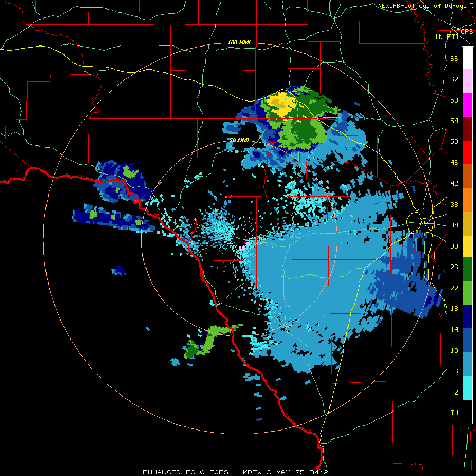Click the 6 legend value
The width and height of the screenshot is (476, 476).
[x=456, y=372]
